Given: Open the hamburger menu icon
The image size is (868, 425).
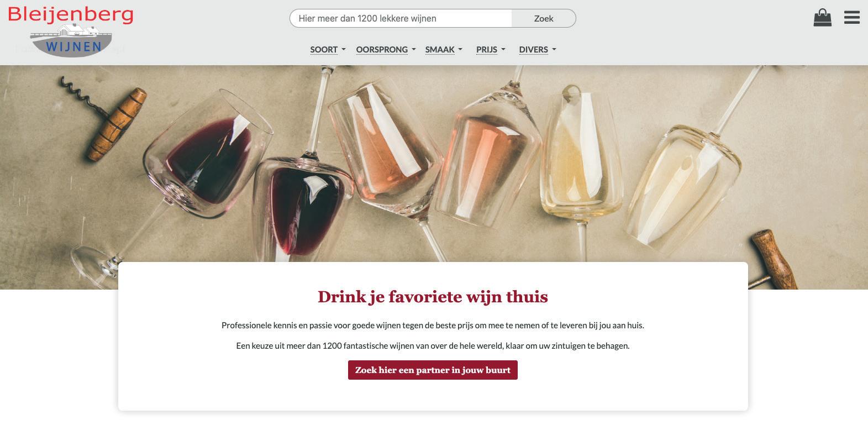Looking at the screenshot, I should coord(851,18).
